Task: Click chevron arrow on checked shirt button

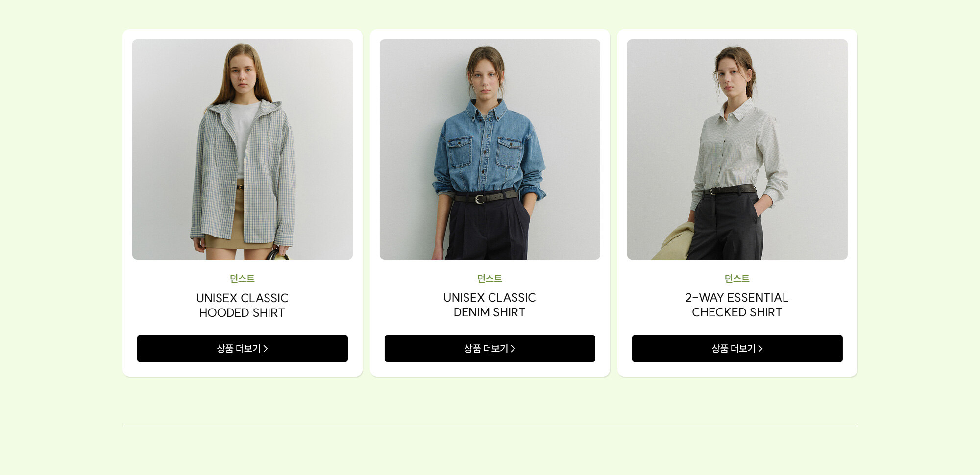Action: coord(760,349)
